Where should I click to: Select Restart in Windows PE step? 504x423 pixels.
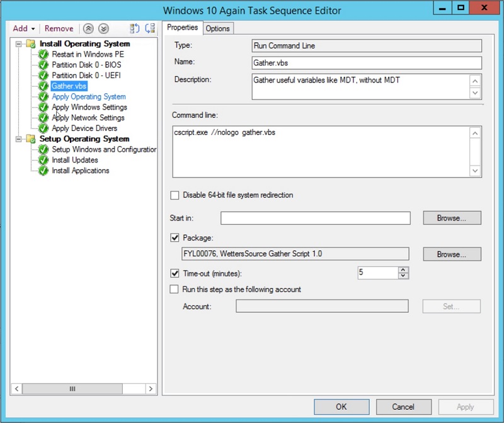tap(88, 54)
